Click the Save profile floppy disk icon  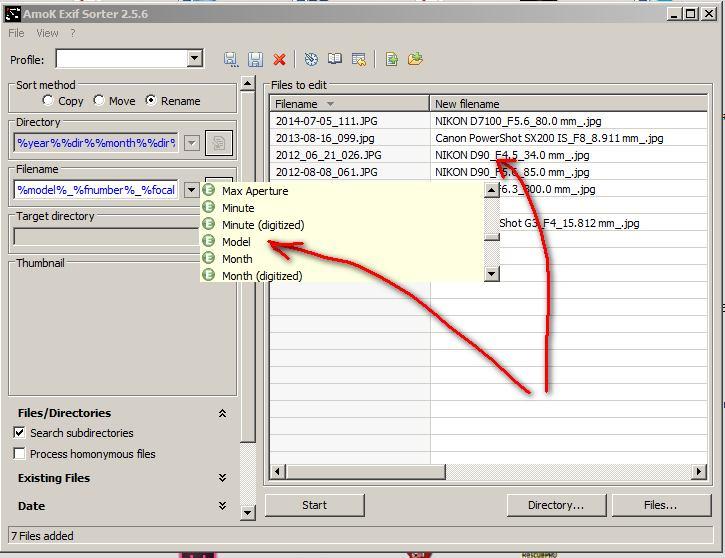pos(255,59)
